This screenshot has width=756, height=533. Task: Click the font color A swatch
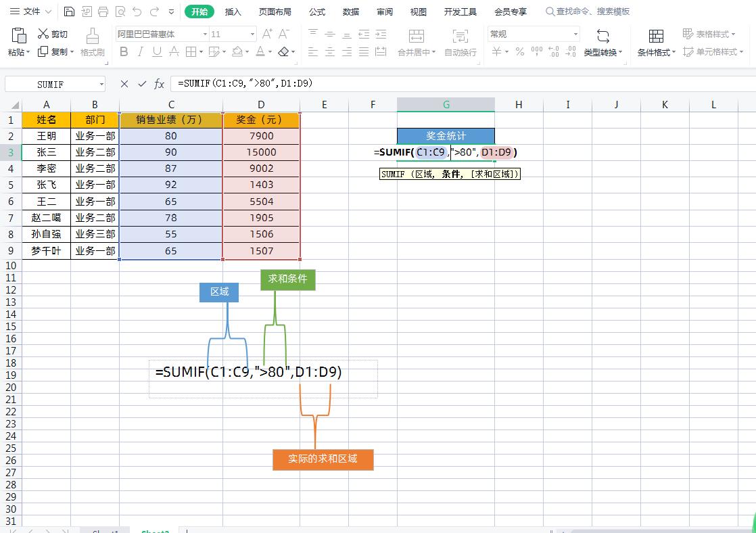pyautogui.click(x=260, y=51)
